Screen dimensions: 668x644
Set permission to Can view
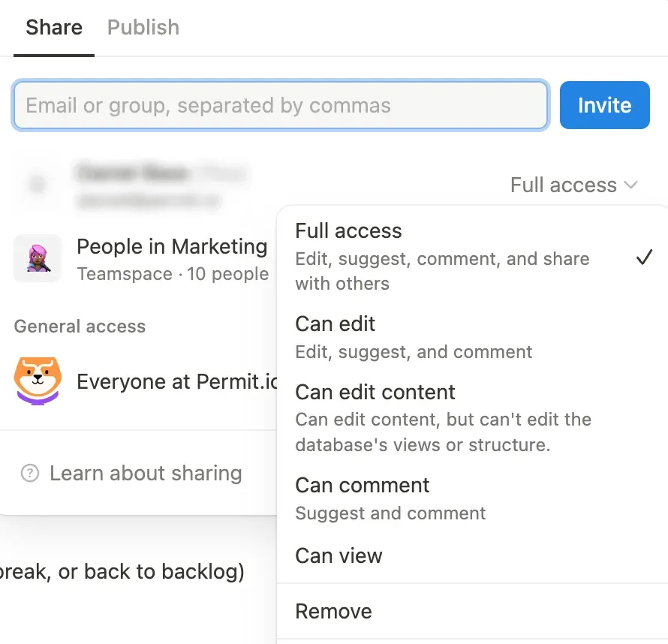[339, 556]
